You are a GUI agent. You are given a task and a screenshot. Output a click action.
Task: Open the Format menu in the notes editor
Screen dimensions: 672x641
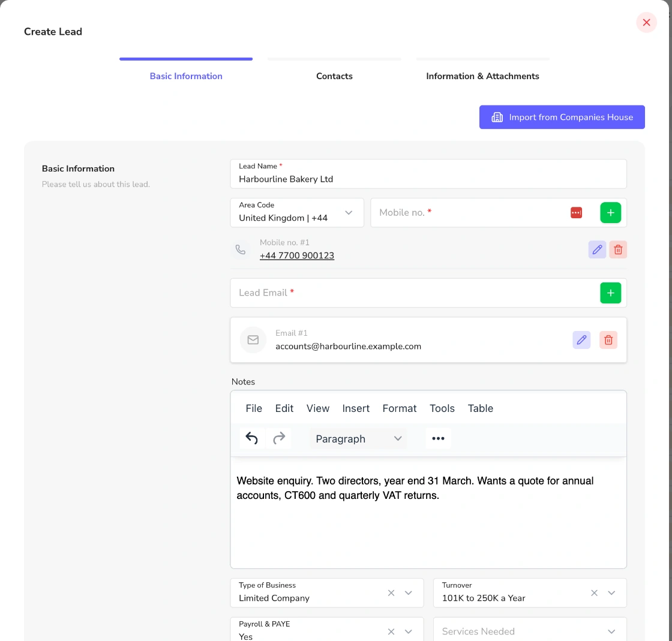point(400,408)
